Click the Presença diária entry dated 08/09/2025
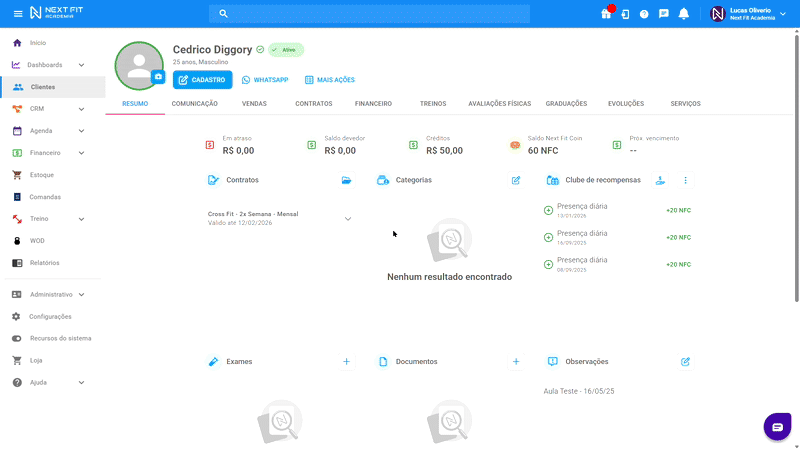 coord(617,264)
